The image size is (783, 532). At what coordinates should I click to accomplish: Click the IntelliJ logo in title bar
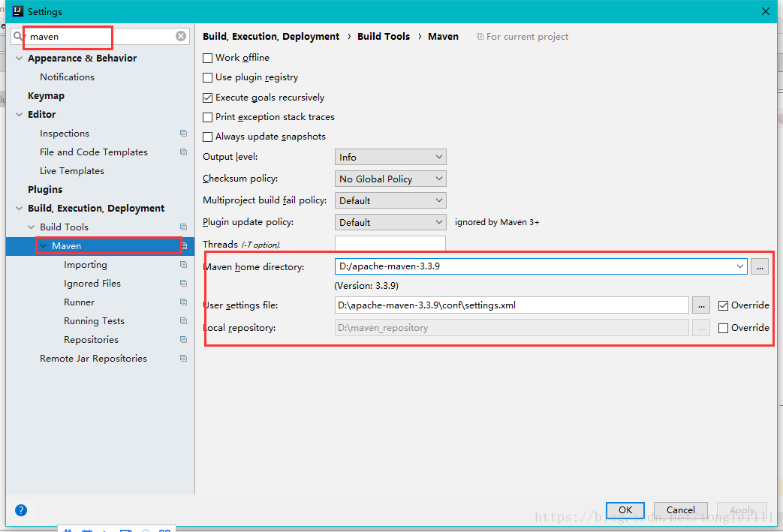click(x=18, y=11)
